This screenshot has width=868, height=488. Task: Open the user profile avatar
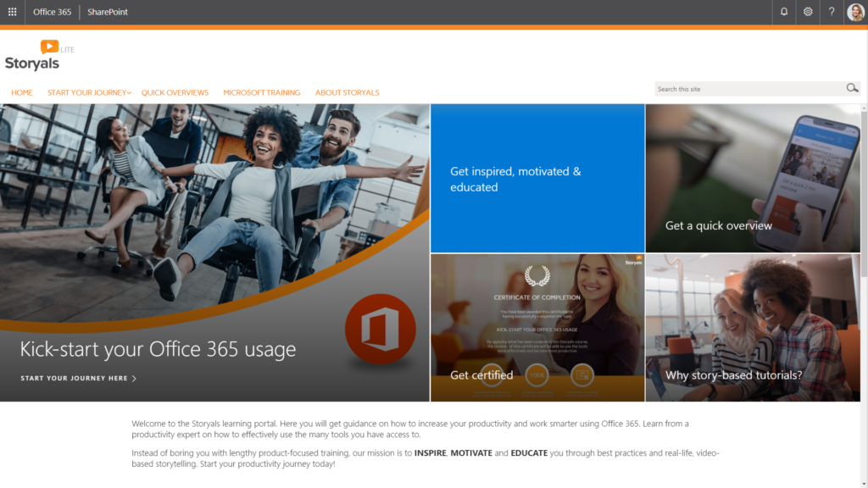click(855, 12)
